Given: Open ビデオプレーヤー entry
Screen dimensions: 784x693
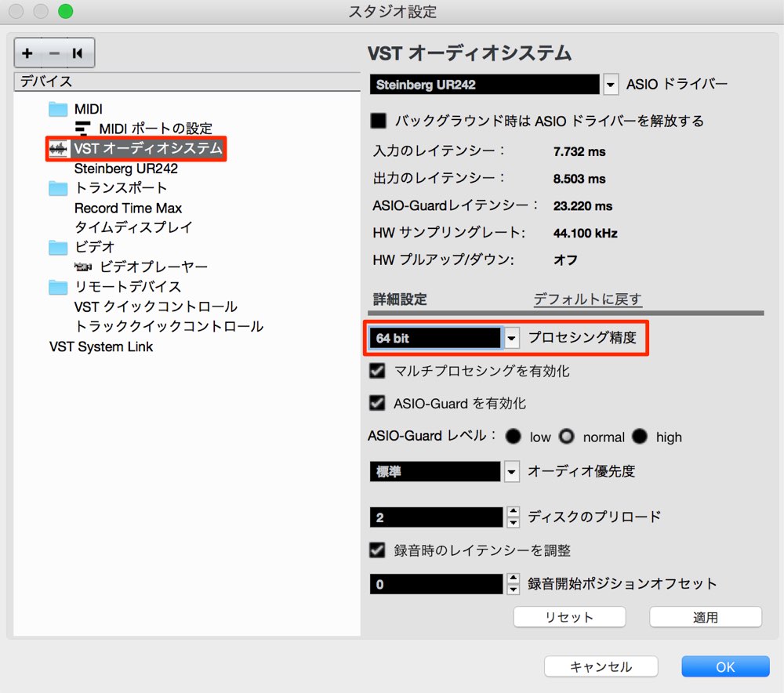Looking at the screenshot, I should 154,267.
